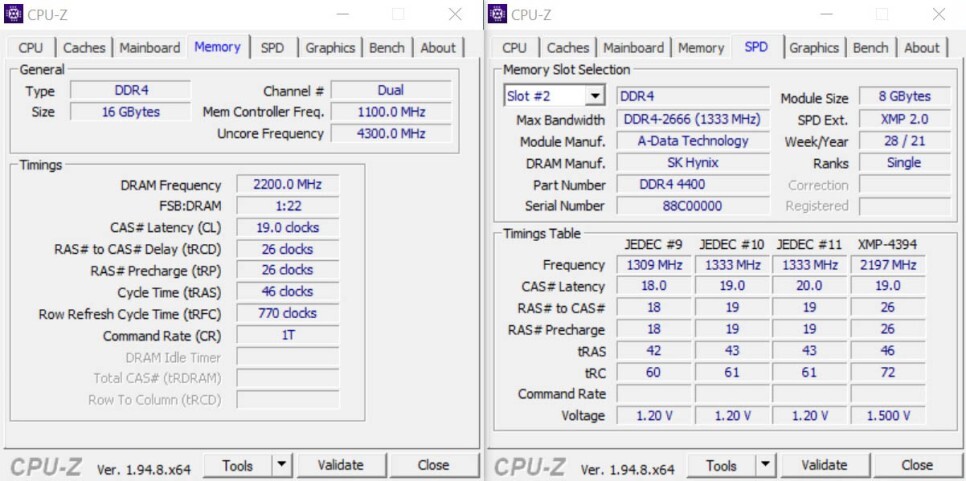Select Module Size value 8 GBytes

click(904, 96)
